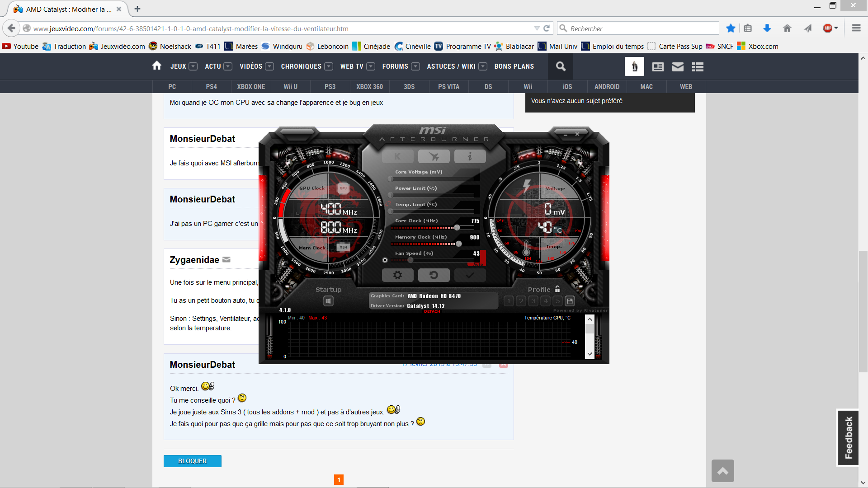Screen dimensions: 868x488
Task: Apply Afterburner settings with checkmark button
Action: coord(470,275)
